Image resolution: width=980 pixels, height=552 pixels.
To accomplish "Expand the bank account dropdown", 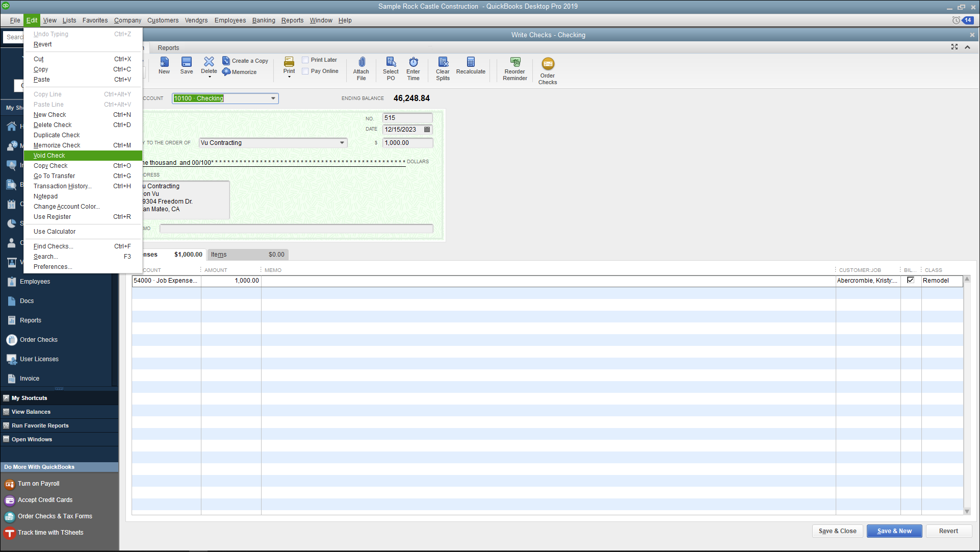I will (273, 98).
